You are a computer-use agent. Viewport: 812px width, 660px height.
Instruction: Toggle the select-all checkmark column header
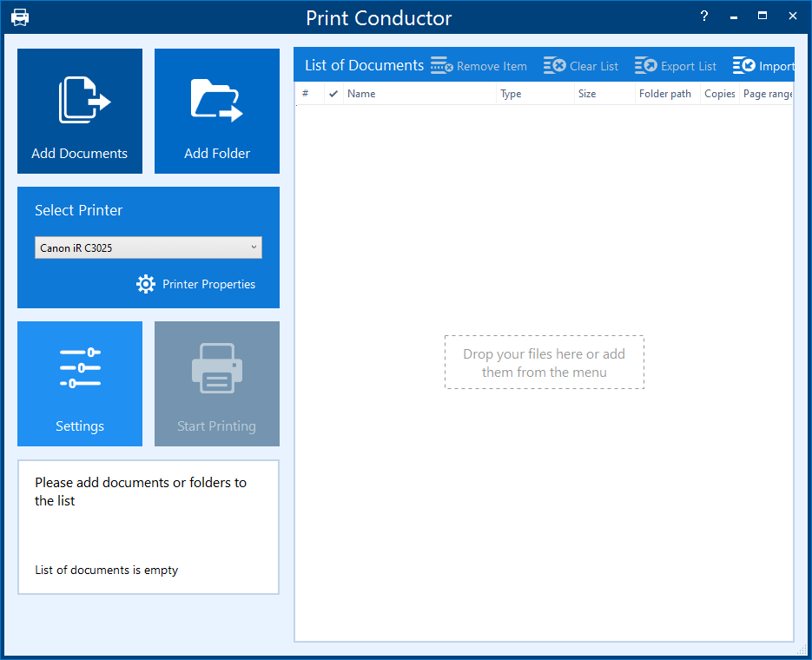click(x=333, y=93)
